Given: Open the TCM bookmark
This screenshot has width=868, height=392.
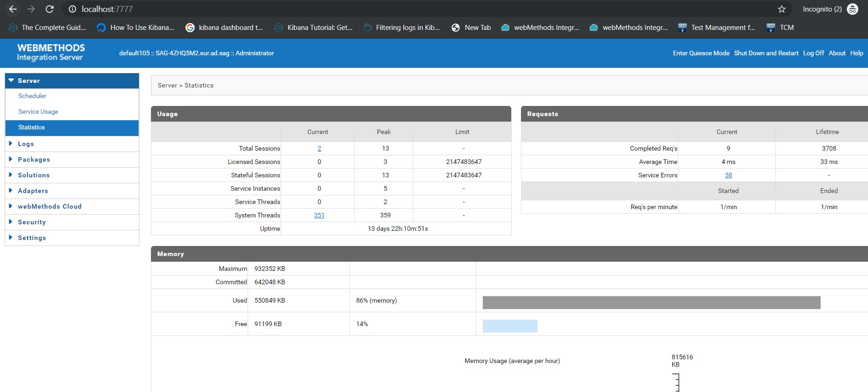Looking at the screenshot, I should (x=780, y=28).
